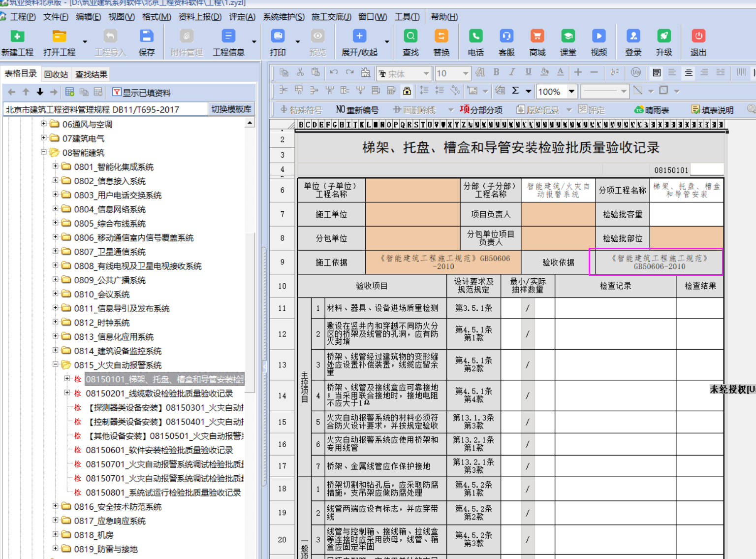Viewport: 756px width, 559px height.
Task: Open the 系统维护(S) menu
Action: (283, 17)
